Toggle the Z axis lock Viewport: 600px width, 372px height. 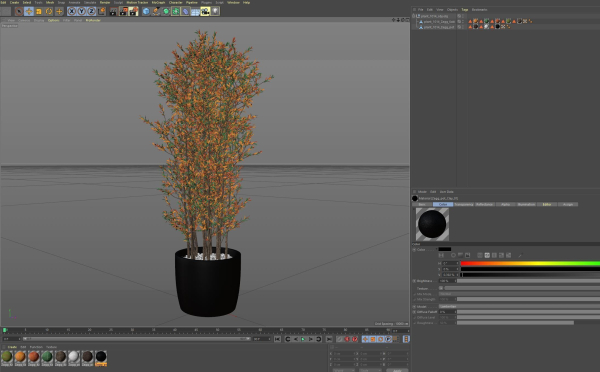coord(91,11)
